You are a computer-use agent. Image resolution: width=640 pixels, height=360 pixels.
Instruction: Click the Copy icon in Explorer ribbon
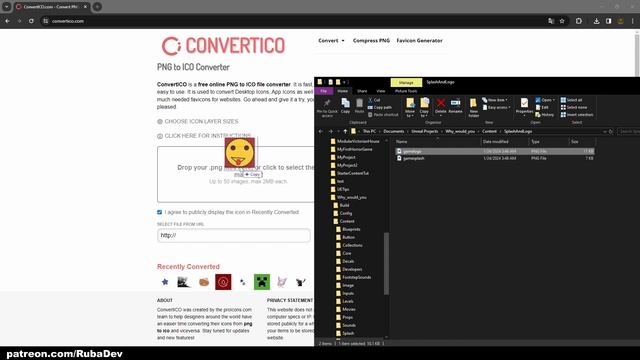(345, 106)
